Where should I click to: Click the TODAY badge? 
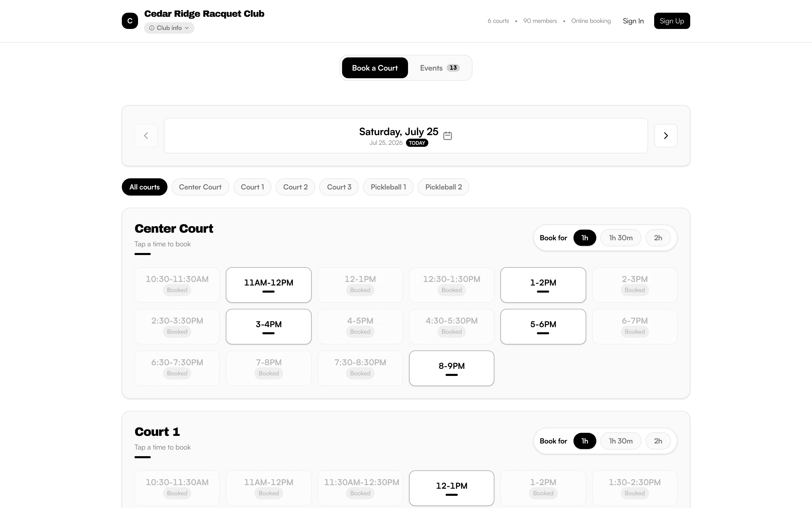click(x=417, y=143)
